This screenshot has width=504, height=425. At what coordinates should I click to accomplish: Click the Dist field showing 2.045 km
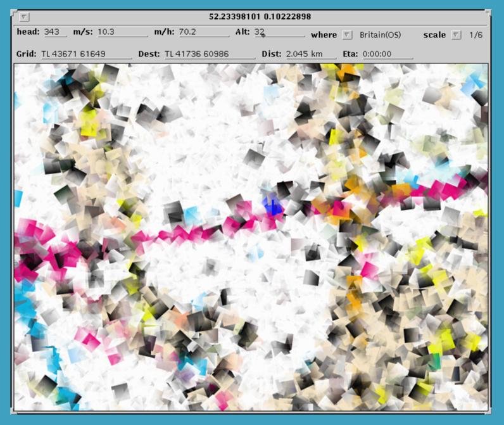click(311, 54)
